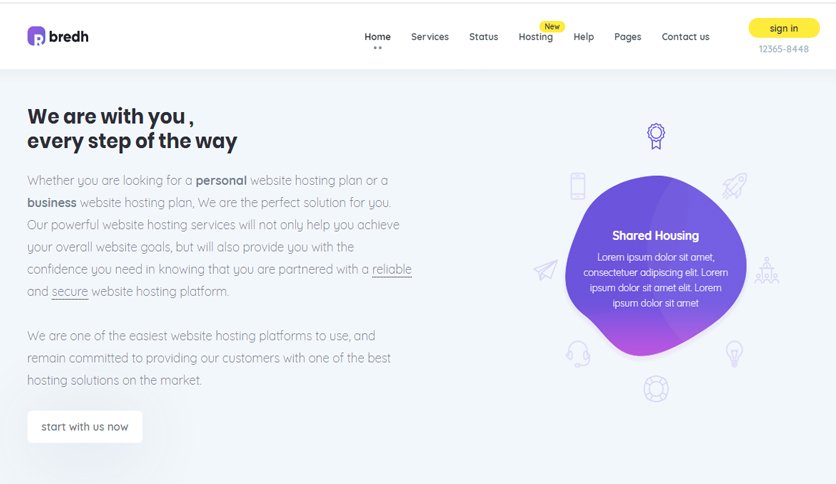Select the headset support icon
836x484 pixels.
[578, 354]
